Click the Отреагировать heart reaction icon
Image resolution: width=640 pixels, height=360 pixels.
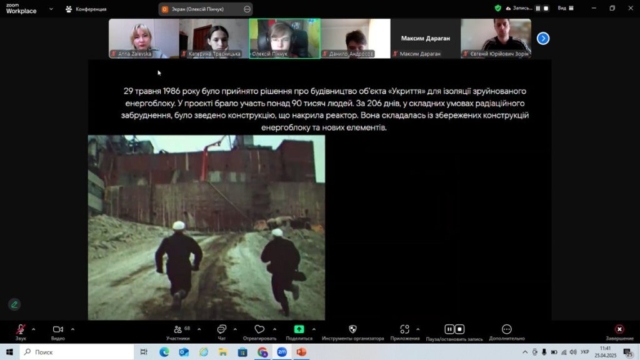pyautogui.click(x=259, y=329)
